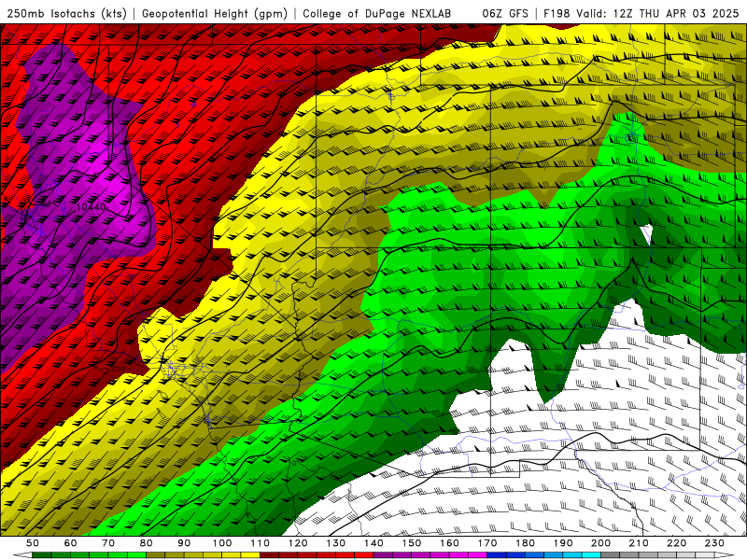Click the legend value 180
Image resolution: width=747 pixels, height=560 pixels.
tap(525, 543)
